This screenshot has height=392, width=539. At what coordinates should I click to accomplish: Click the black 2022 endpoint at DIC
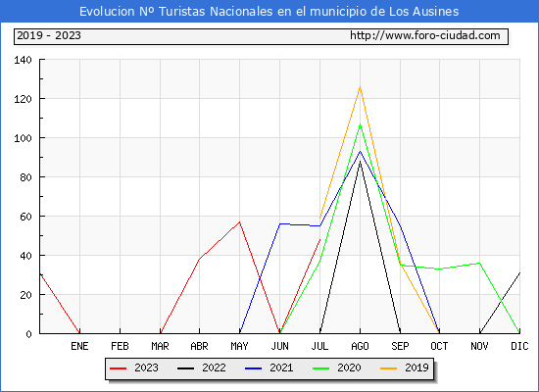pyautogui.click(x=519, y=273)
